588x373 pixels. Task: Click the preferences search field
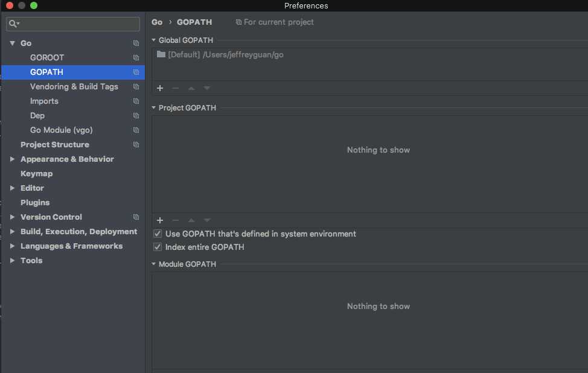pos(78,24)
